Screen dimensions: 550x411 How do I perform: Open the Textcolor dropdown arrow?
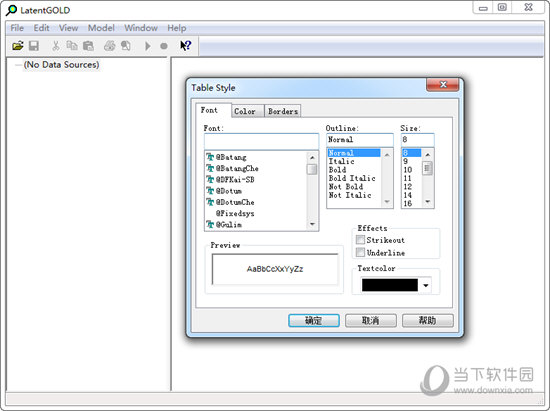coord(425,285)
